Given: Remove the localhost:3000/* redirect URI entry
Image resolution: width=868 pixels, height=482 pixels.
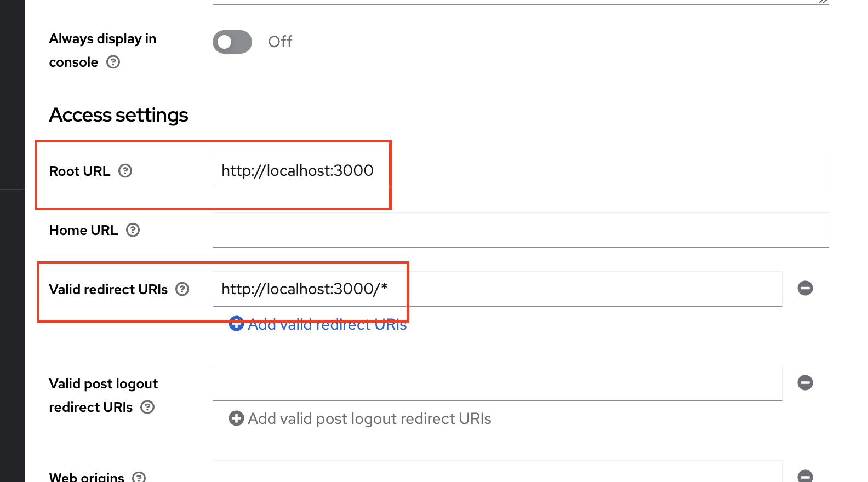Looking at the screenshot, I should [x=805, y=288].
